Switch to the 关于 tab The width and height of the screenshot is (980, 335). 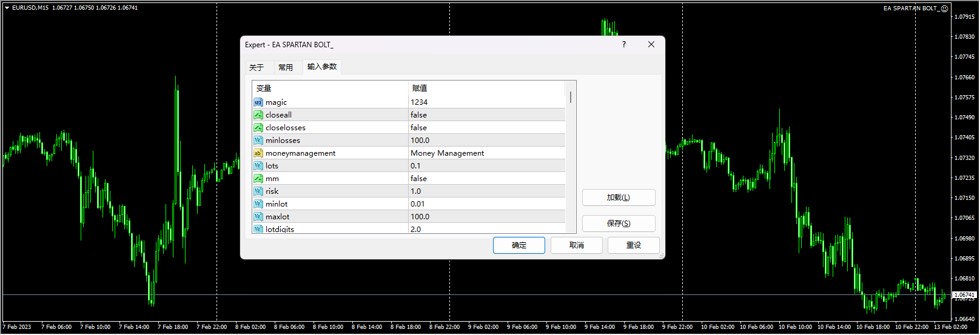pyautogui.click(x=257, y=67)
